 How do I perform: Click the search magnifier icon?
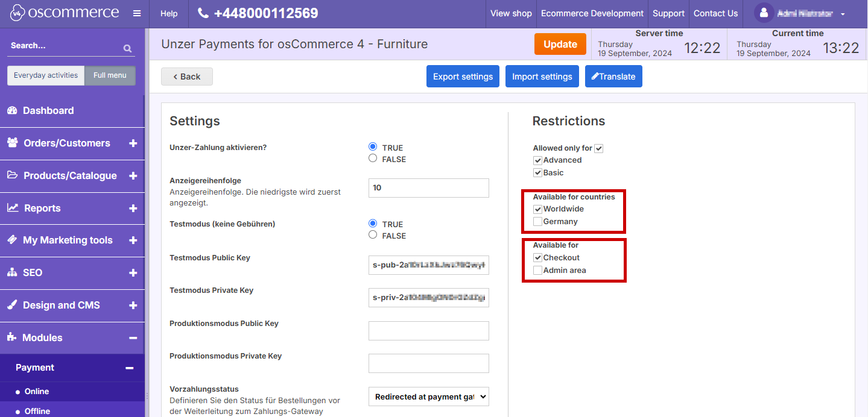point(127,48)
